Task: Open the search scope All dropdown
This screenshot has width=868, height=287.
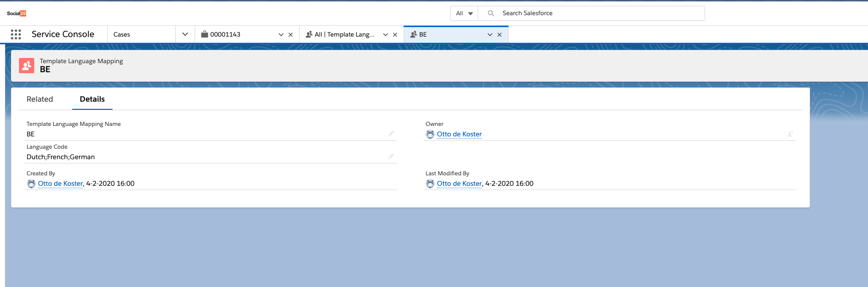Action: (x=464, y=13)
